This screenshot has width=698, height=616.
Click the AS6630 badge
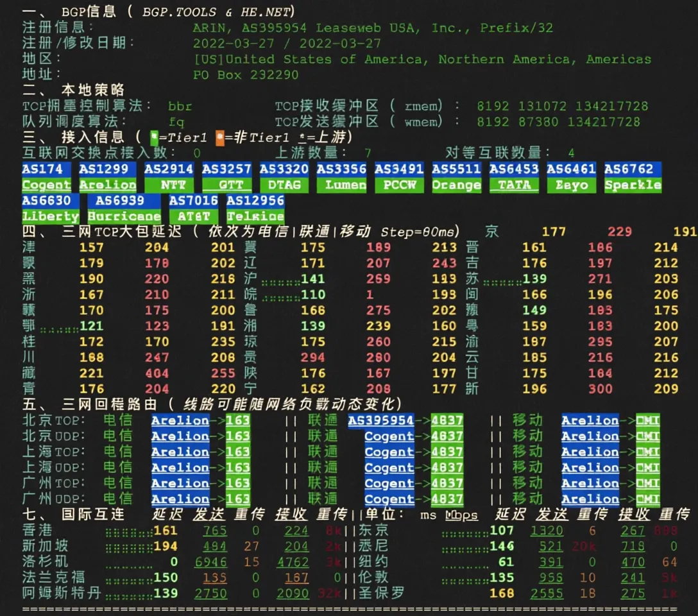click(50, 201)
